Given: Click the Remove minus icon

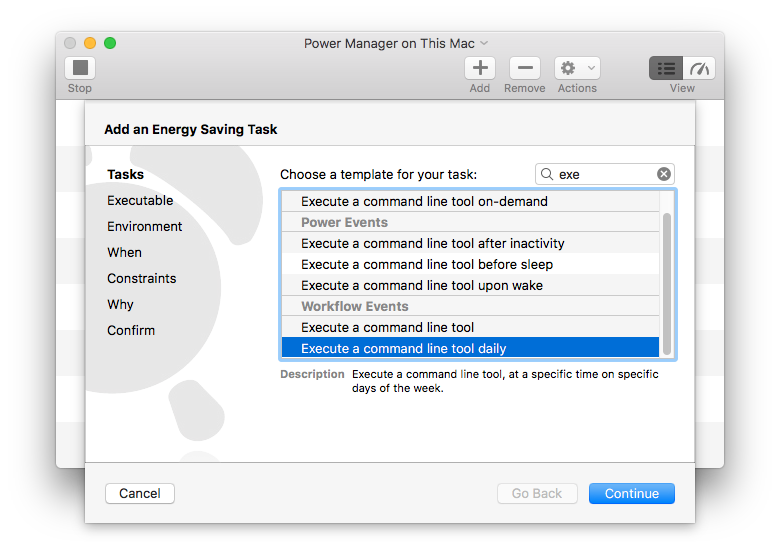Looking at the screenshot, I should [525, 68].
